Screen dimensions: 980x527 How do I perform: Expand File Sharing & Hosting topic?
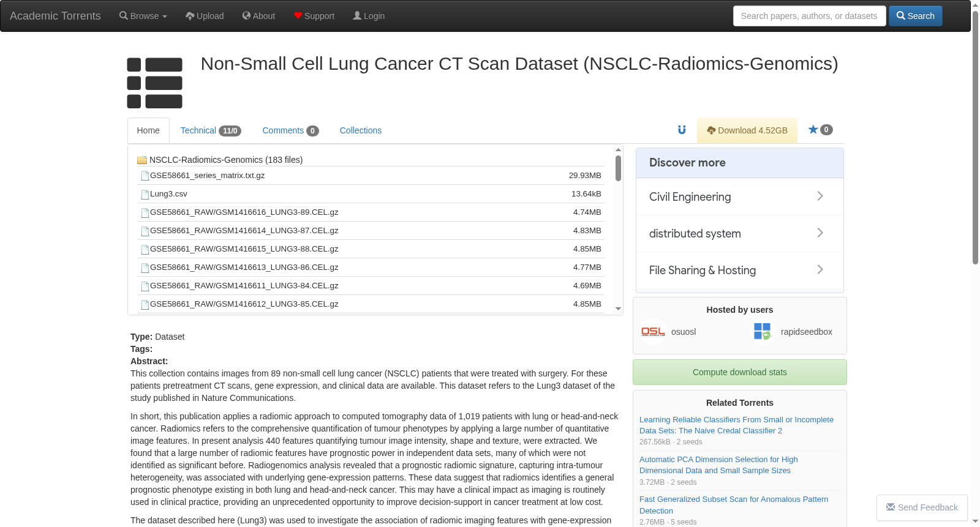coord(740,270)
